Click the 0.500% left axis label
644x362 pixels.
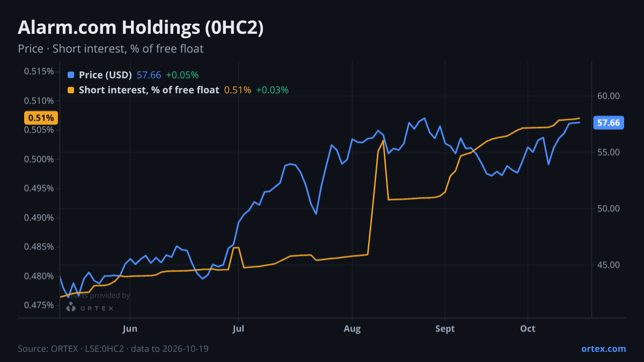tap(39, 159)
